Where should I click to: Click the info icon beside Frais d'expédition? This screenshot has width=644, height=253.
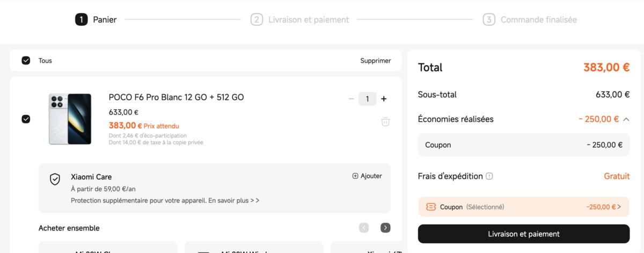coord(489,176)
